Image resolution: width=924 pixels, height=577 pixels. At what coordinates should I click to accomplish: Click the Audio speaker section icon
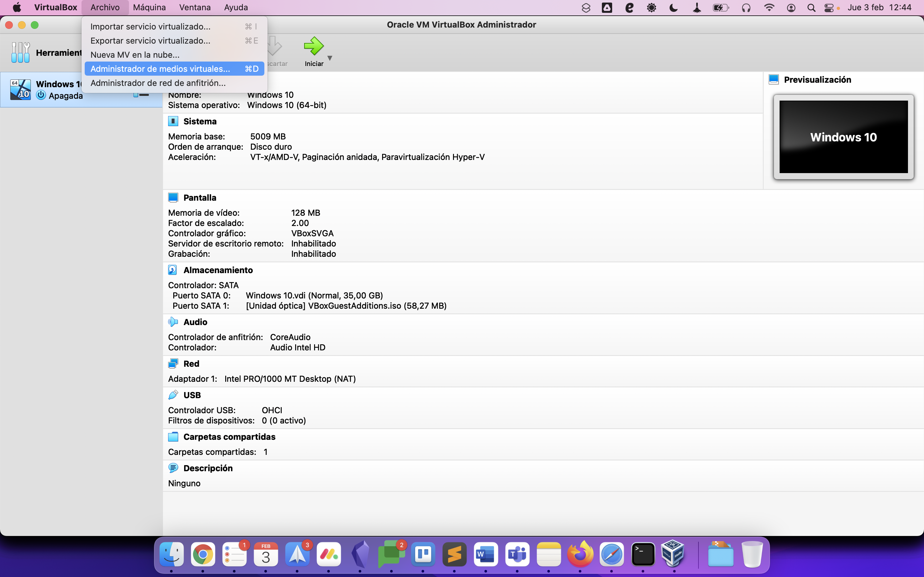coord(173,322)
